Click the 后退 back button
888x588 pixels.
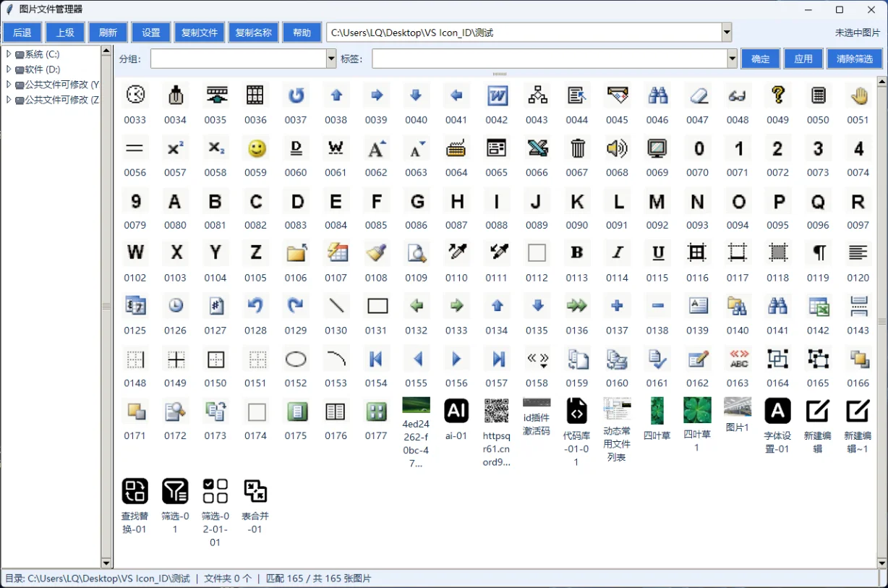(22, 33)
